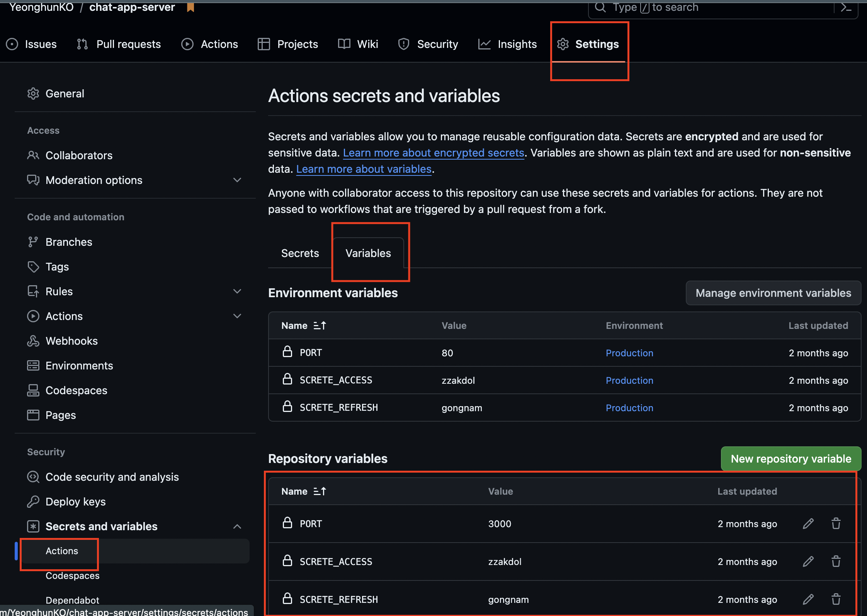
Task: Expand the sidebar Actions section chevron
Action: click(x=237, y=316)
